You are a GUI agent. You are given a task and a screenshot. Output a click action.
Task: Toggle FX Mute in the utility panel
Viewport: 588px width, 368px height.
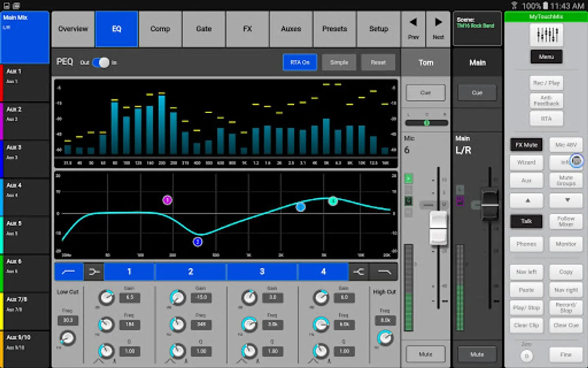(526, 145)
